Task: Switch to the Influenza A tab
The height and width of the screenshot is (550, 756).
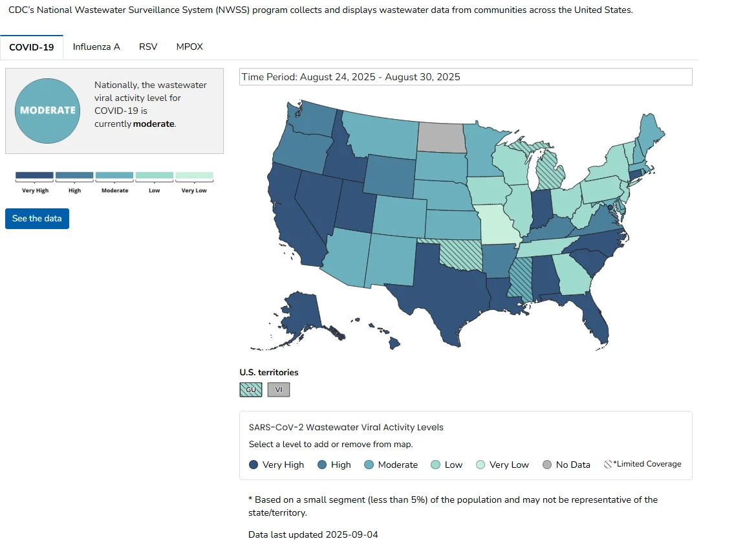Action: click(x=96, y=47)
